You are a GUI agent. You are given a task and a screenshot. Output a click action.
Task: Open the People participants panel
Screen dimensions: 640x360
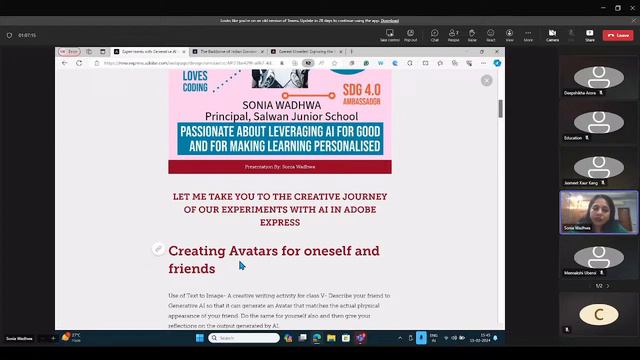click(x=453, y=35)
